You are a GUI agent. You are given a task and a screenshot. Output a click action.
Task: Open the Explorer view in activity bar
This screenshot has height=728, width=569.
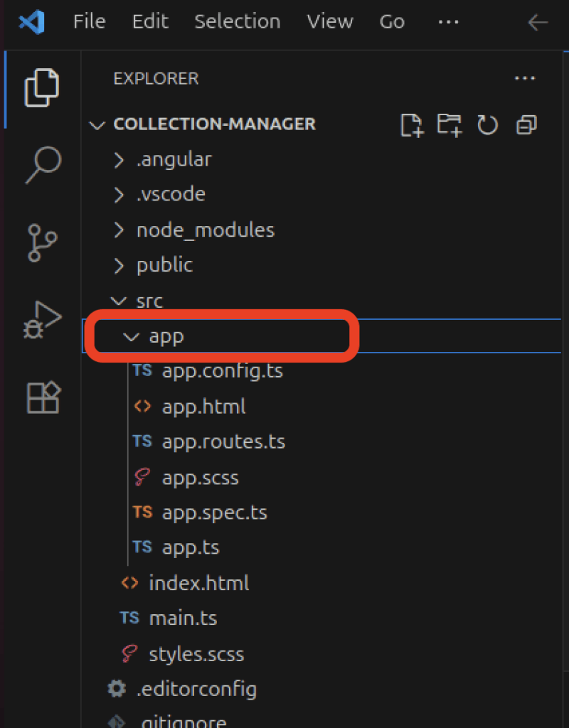click(43, 88)
